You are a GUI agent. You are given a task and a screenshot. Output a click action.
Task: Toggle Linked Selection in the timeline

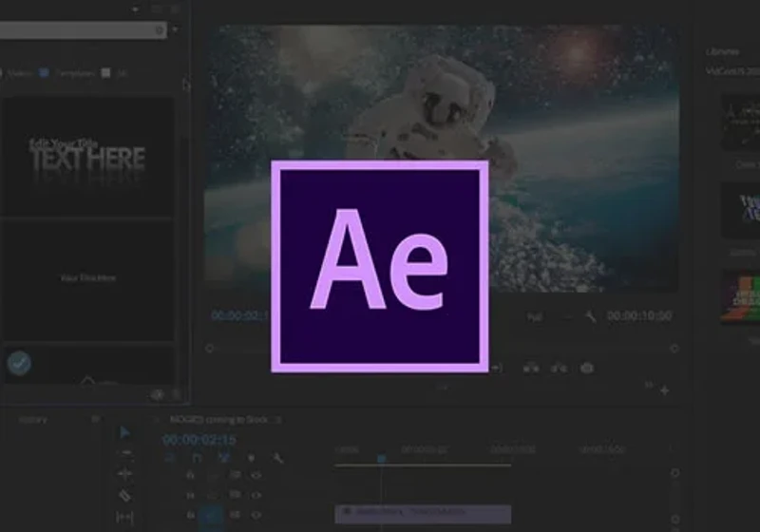224,458
